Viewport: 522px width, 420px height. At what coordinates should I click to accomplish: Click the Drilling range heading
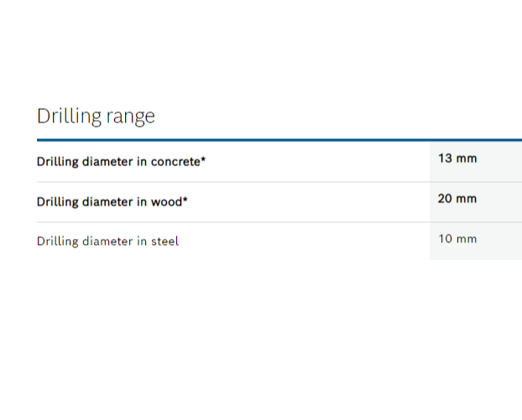click(x=96, y=117)
